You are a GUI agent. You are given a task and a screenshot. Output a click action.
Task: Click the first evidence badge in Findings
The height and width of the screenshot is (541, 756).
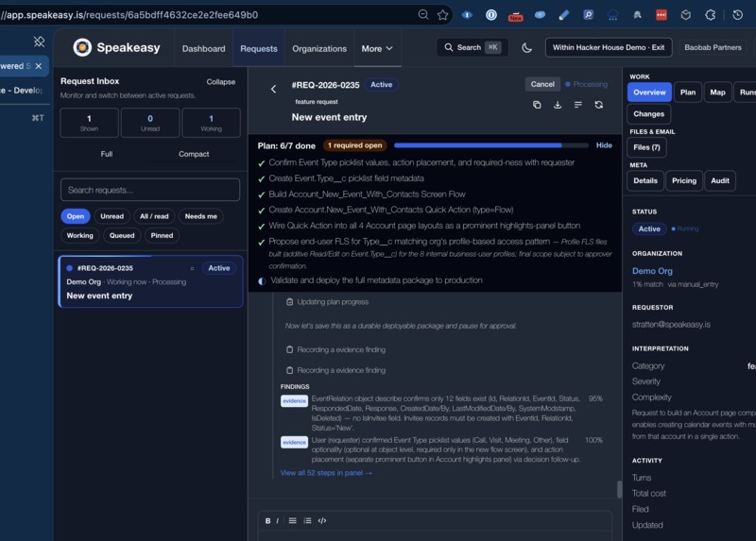pyautogui.click(x=294, y=401)
